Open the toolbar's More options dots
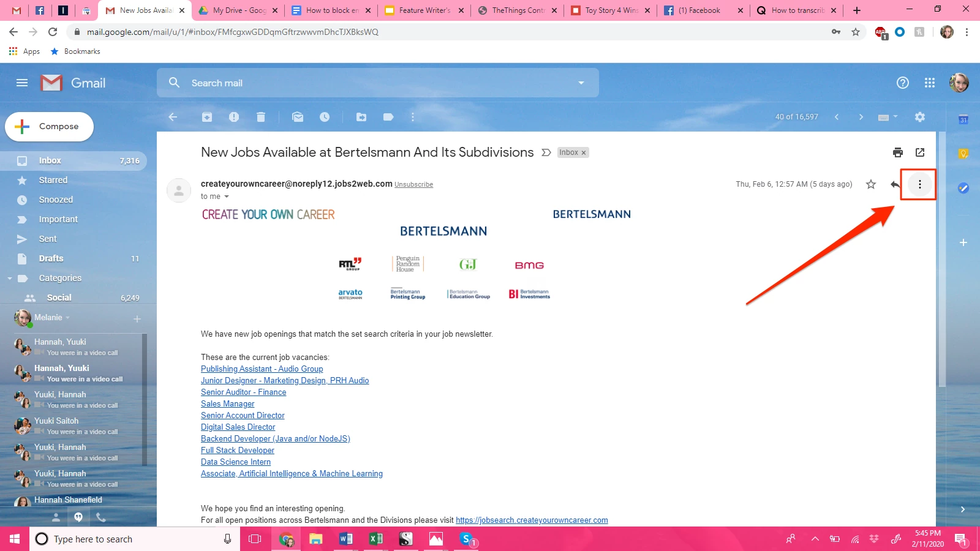 [413, 117]
